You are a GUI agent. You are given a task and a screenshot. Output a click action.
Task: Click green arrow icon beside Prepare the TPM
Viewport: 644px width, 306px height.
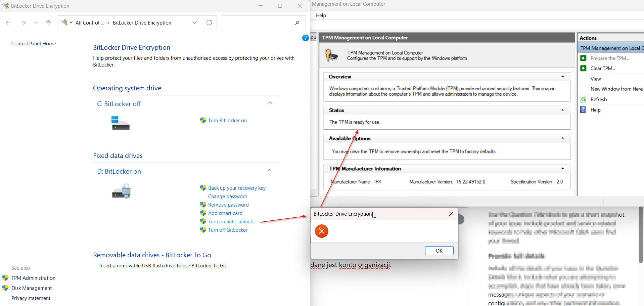[x=584, y=58]
